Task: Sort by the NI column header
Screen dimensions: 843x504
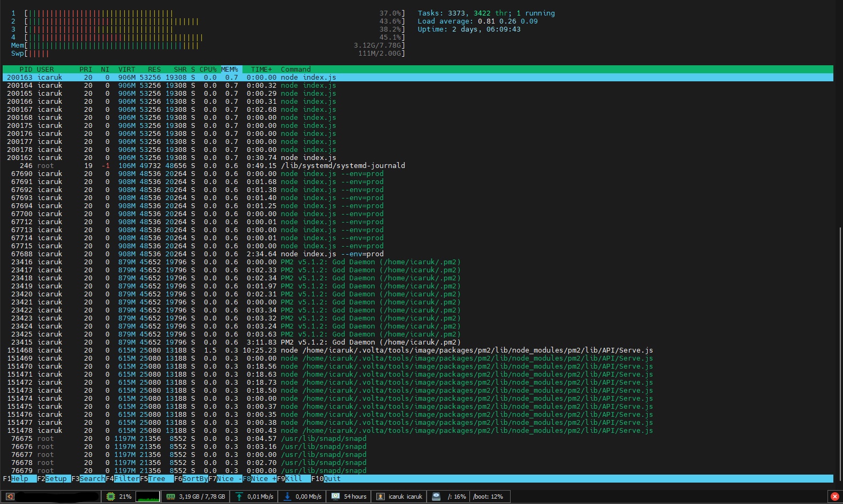Action: tap(105, 70)
